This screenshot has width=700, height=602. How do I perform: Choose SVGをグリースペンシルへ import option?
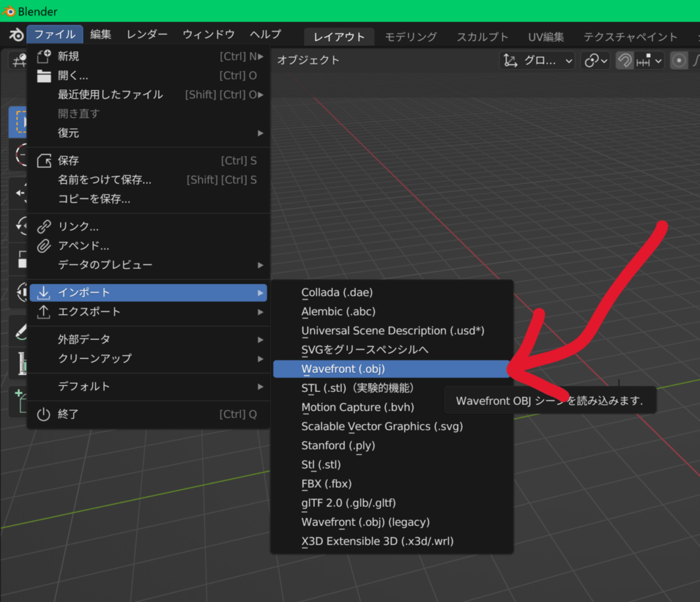392,350
